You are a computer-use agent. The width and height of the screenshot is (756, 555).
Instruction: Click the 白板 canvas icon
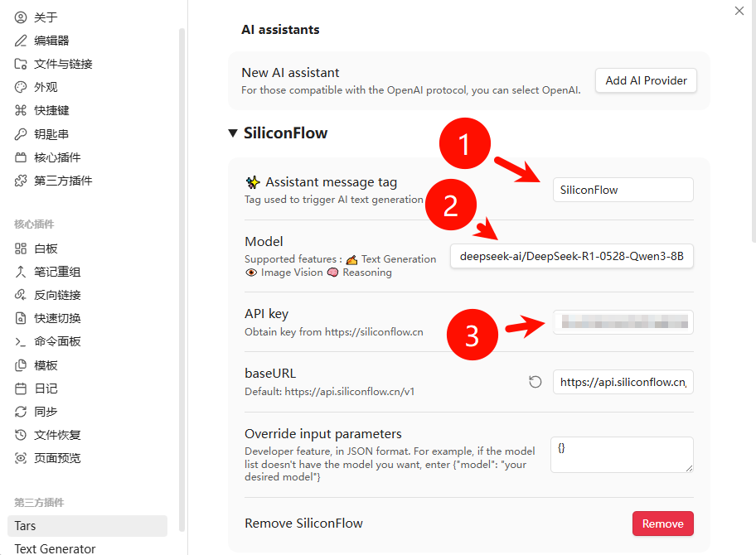pyautogui.click(x=20, y=249)
